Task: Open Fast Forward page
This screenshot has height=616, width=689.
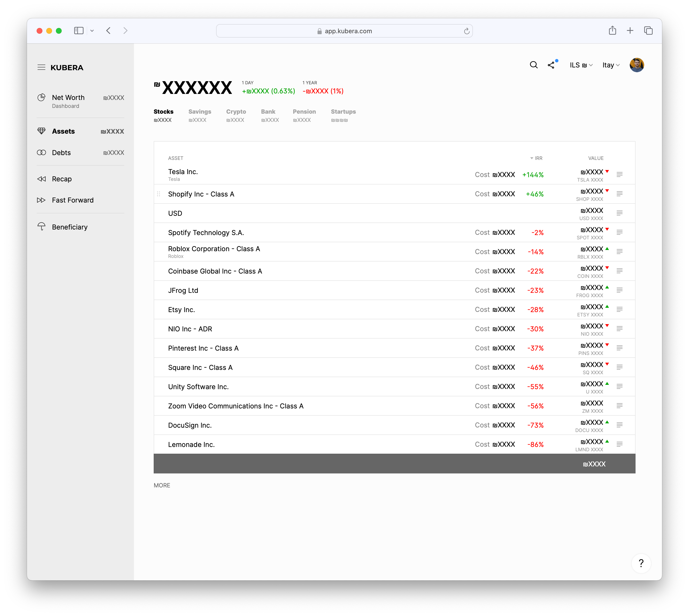Action: tap(65, 200)
